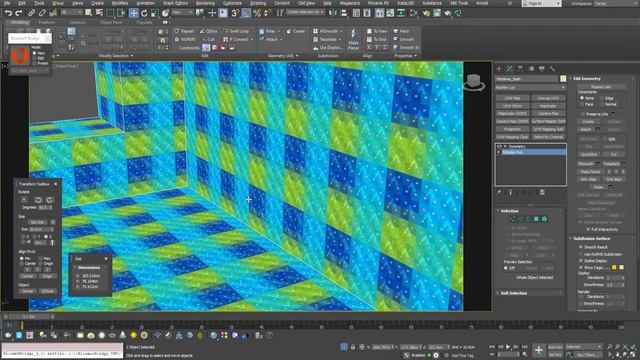Toggle the Angle Snap icon
This screenshot has height=360, width=640.
coord(246,13)
